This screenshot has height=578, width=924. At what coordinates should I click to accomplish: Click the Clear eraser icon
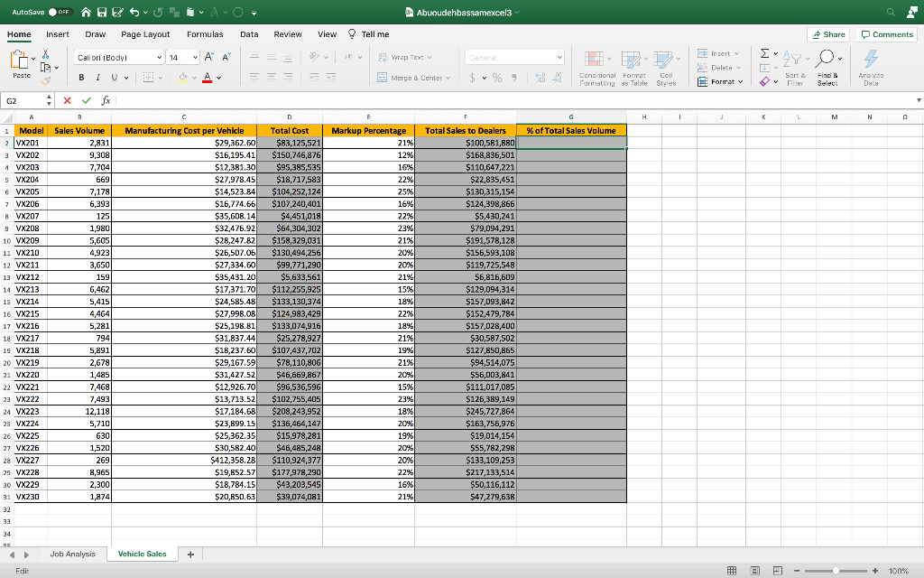pyautogui.click(x=764, y=81)
